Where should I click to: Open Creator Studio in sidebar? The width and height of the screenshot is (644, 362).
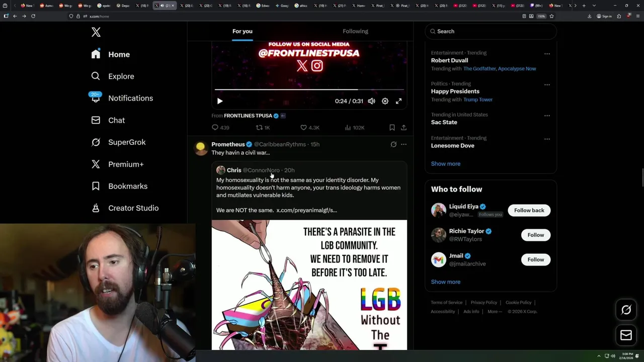(x=125, y=208)
